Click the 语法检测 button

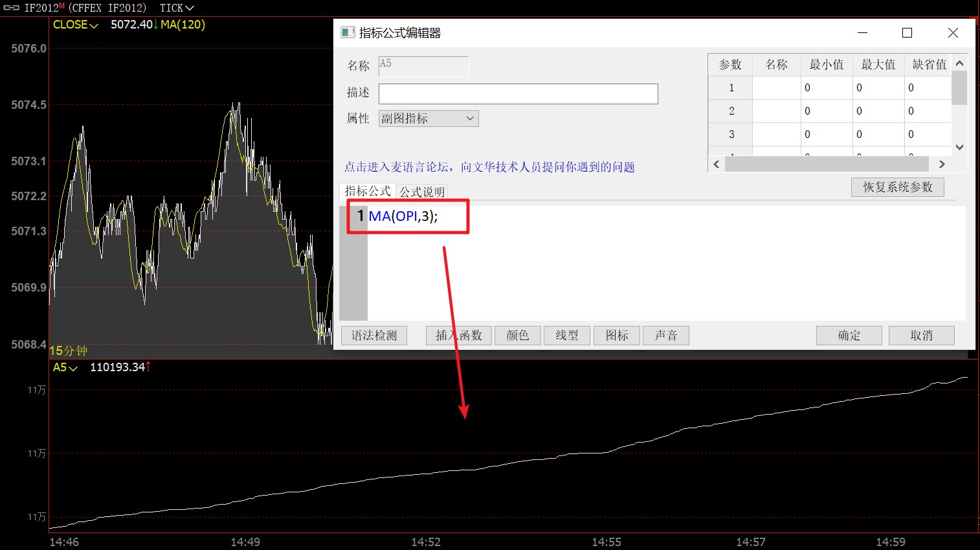coord(374,336)
